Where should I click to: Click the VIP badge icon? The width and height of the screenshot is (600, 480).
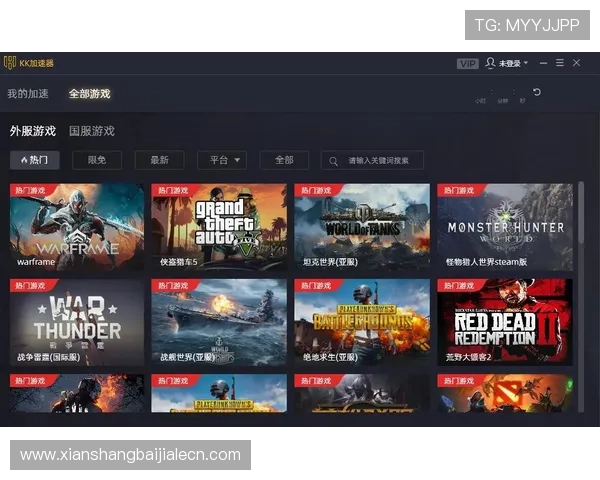(467, 63)
